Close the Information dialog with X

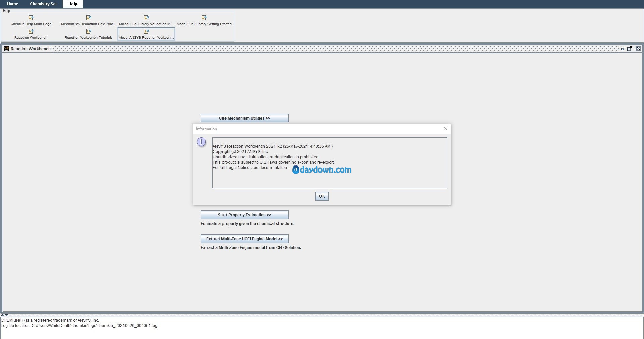pos(446,129)
